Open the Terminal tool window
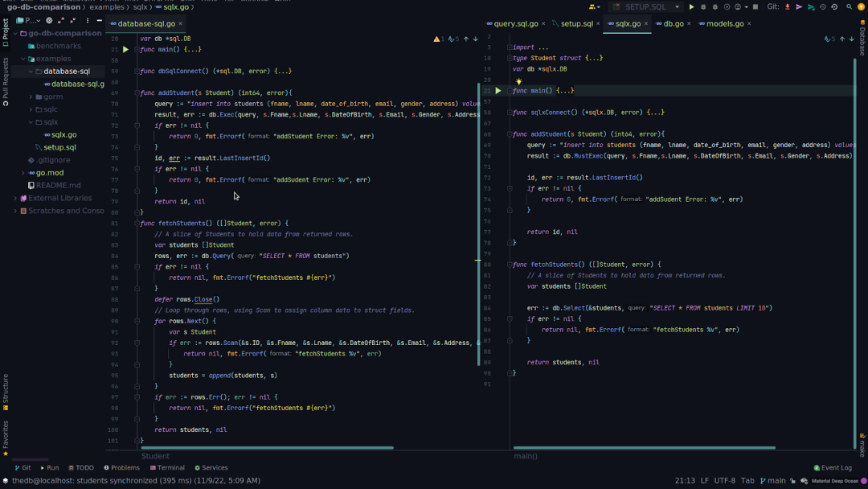This screenshot has height=489, width=868. coord(167,468)
